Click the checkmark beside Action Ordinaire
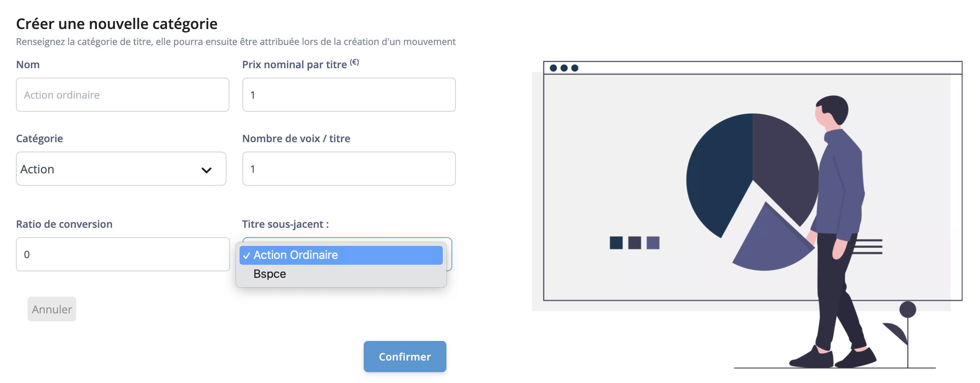 pyautogui.click(x=247, y=255)
